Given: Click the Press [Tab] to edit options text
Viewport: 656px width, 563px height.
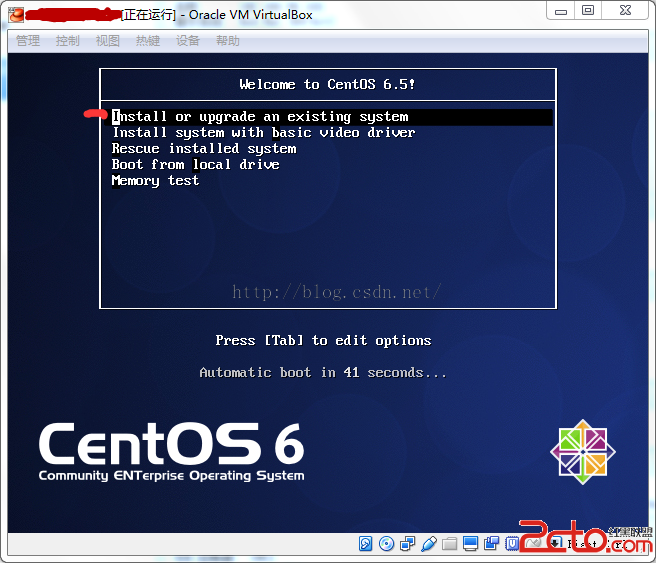Looking at the screenshot, I should [x=323, y=340].
